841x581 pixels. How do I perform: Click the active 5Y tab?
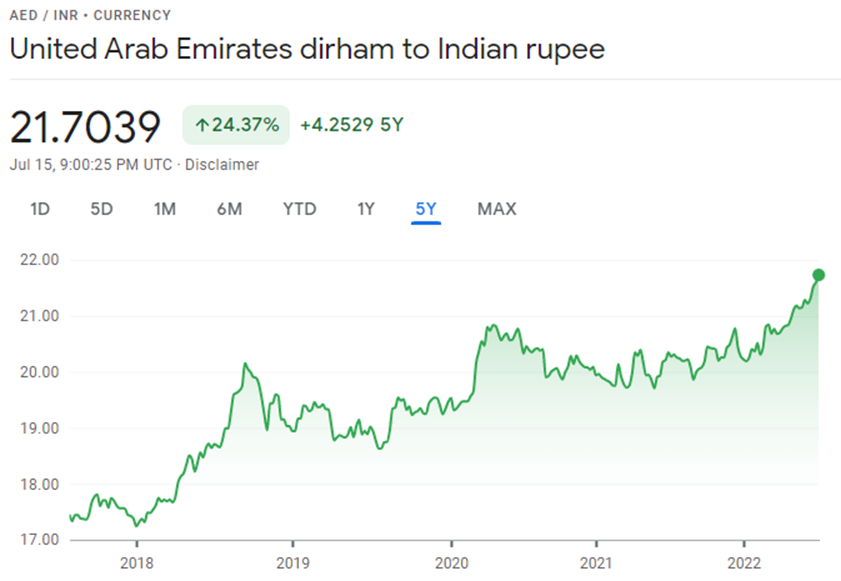(426, 209)
